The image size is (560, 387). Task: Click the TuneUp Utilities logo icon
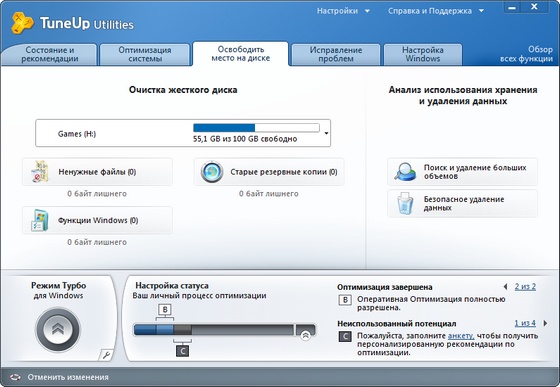pyautogui.click(x=22, y=23)
